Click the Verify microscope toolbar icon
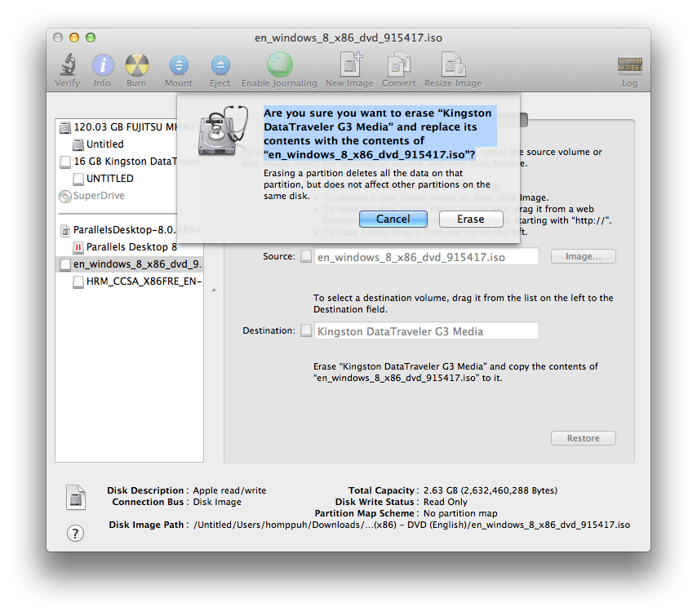 68,65
